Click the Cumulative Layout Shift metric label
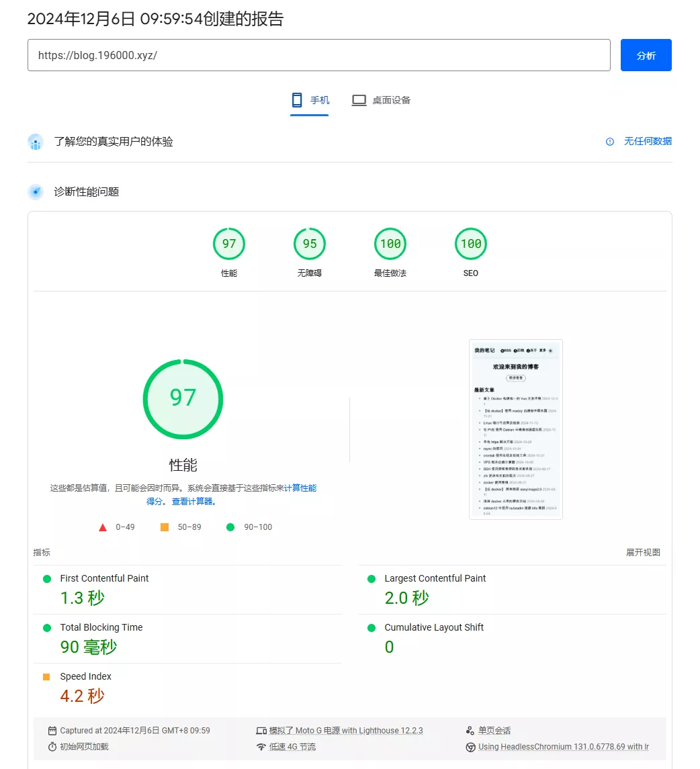 (x=434, y=627)
